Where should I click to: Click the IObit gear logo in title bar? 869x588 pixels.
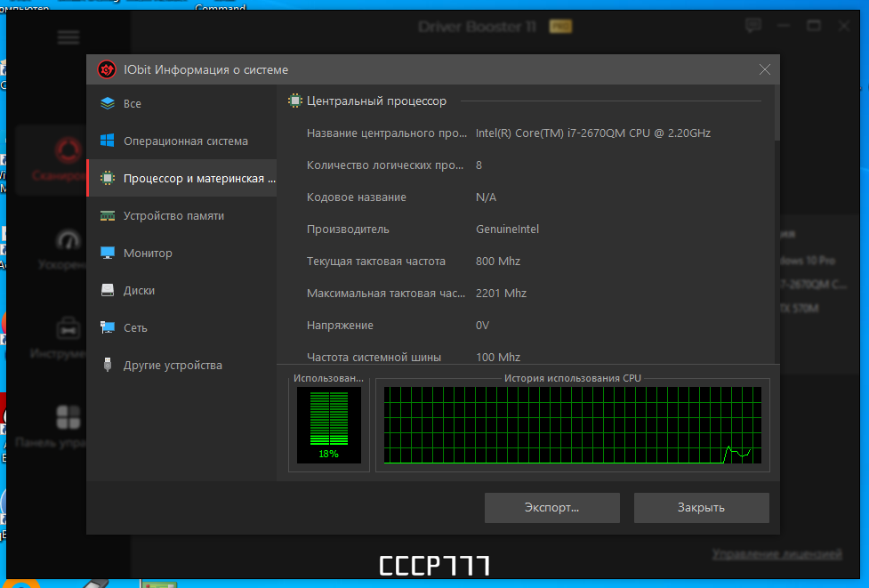107,69
